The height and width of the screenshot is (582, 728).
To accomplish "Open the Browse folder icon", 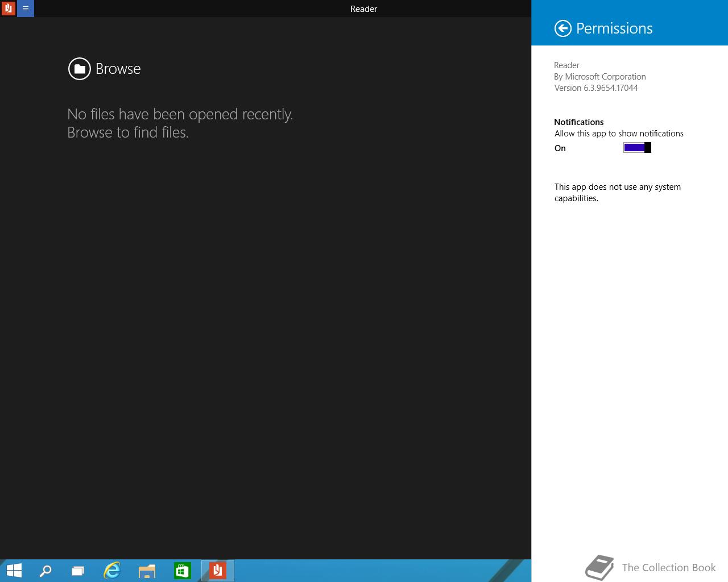I will click(80, 69).
